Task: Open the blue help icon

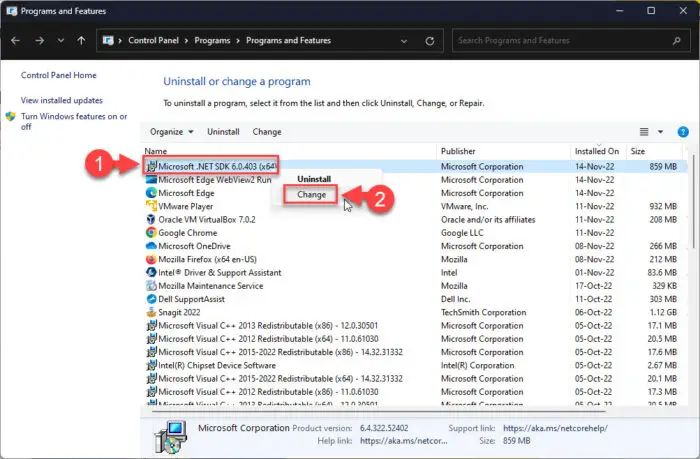Action: point(683,132)
